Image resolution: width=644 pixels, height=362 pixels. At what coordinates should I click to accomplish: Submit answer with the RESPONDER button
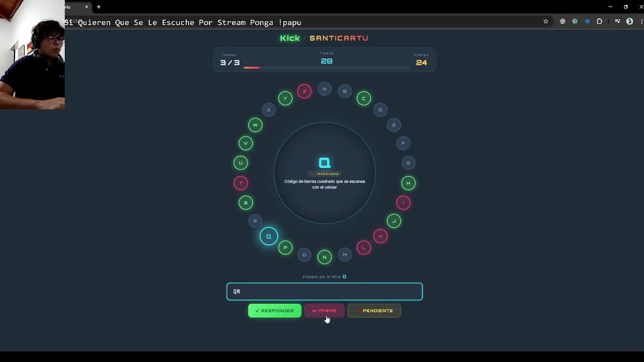[x=275, y=311]
